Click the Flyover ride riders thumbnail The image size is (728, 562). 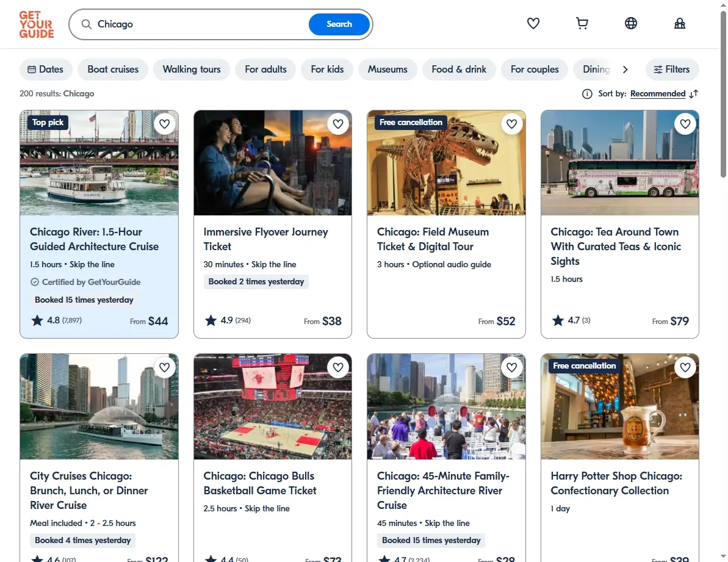273,163
